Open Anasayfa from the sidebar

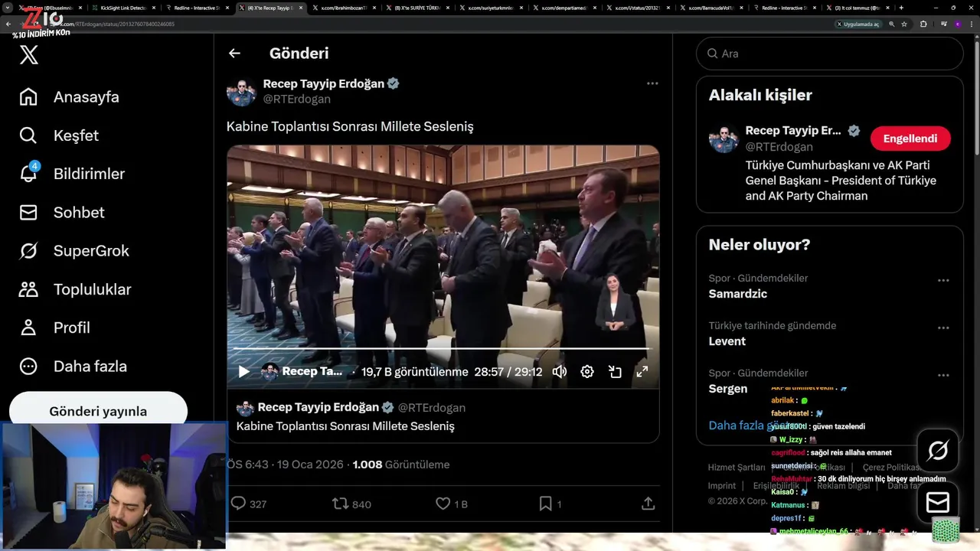(70, 97)
